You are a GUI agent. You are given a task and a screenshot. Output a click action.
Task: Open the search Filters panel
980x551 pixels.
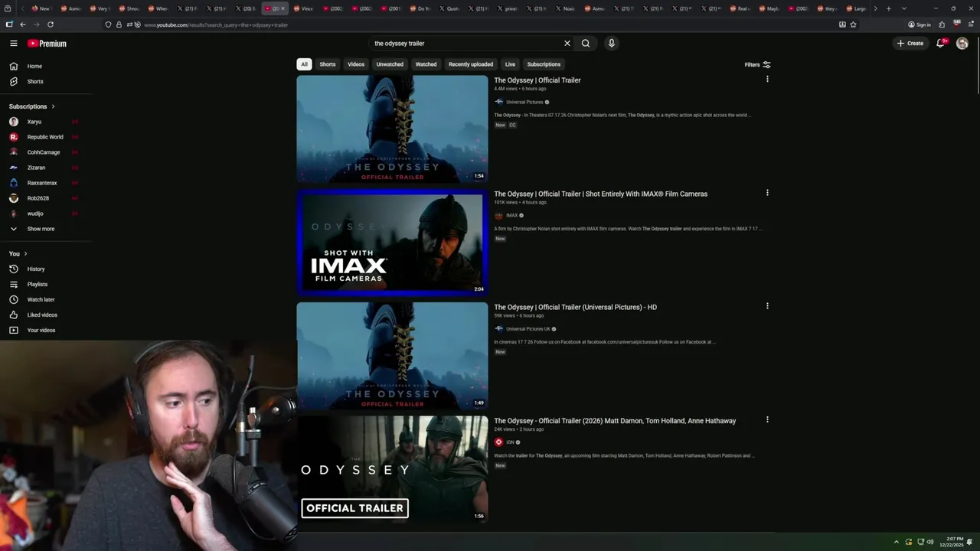[758, 64]
